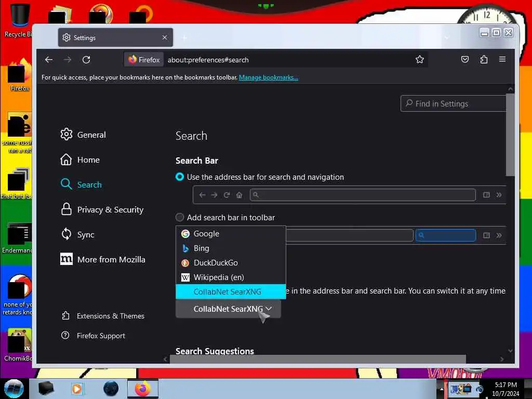Image resolution: width=532 pixels, height=399 pixels.
Task: Click the horizontal scrollbar at page bottom
Action: coord(317,359)
